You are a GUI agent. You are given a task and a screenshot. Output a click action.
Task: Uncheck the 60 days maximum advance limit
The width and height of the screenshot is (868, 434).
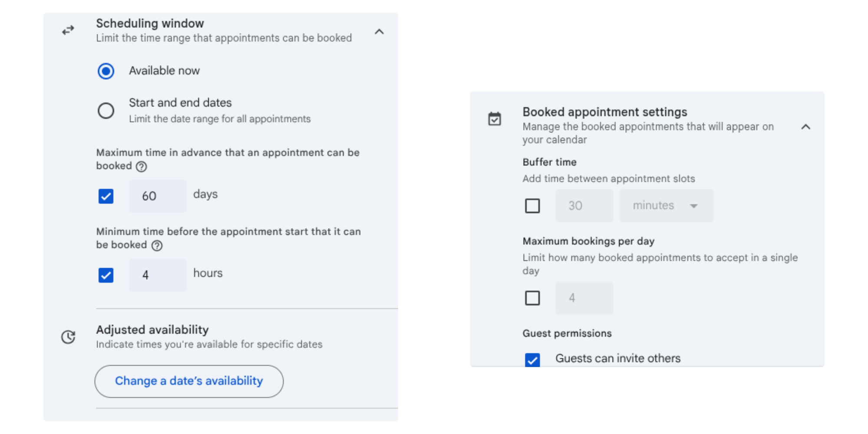(x=105, y=197)
